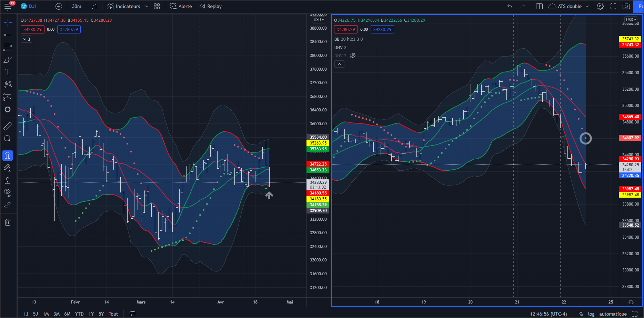Expand the Indicateurs chevron dropdown
The height and width of the screenshot is (318, 644).
pyautogui.click(x=147, y=6)
